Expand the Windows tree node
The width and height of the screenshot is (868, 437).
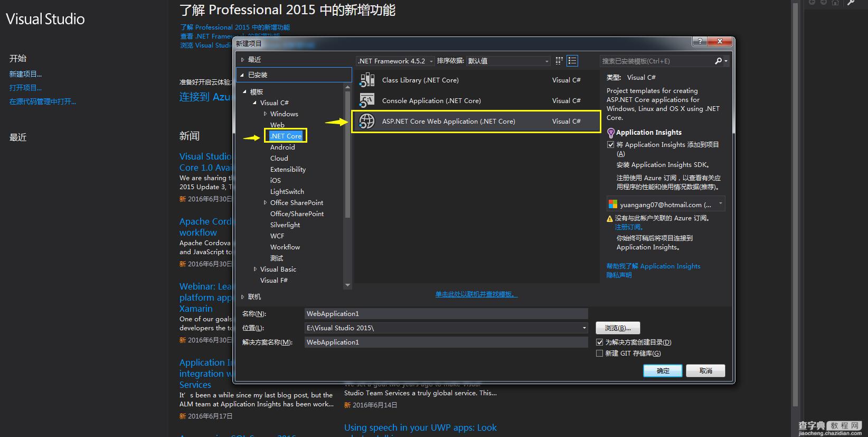point(265,114)
